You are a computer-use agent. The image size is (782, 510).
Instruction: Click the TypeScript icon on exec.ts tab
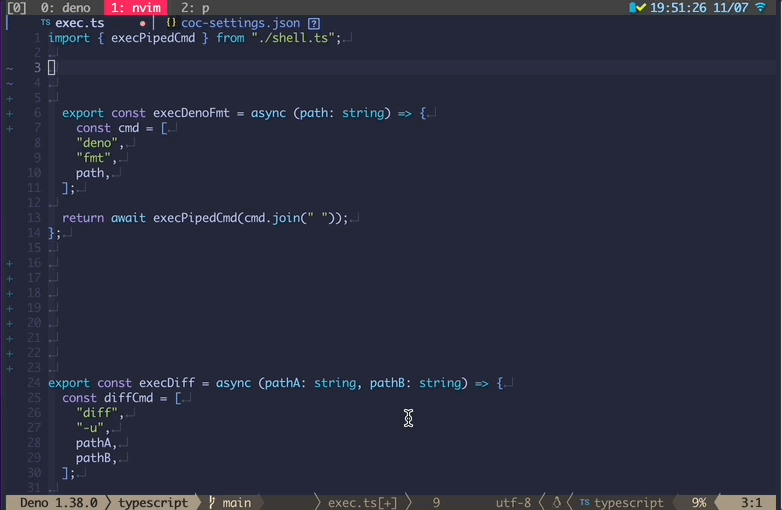[45, 22]
